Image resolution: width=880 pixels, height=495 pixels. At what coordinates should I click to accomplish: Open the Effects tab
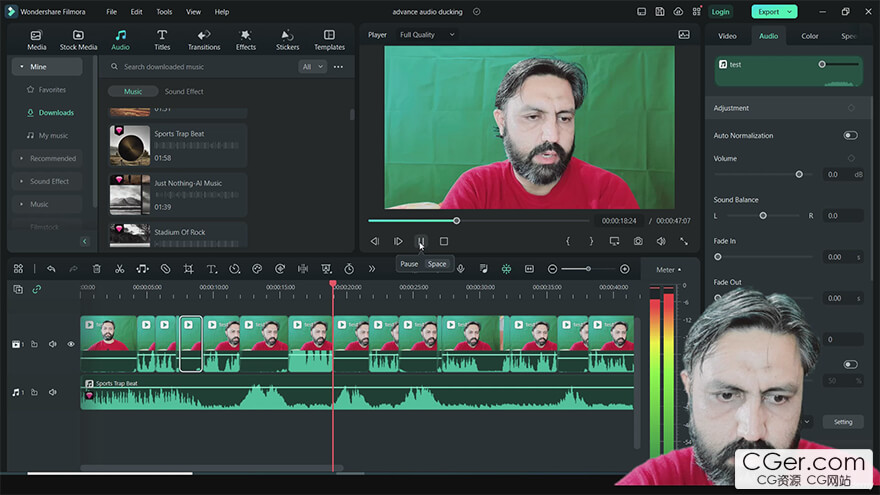[x=246, y=40]
